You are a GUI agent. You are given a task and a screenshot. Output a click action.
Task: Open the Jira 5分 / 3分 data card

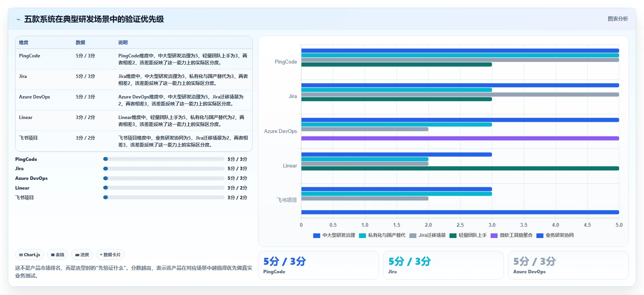(x=443, y=265)
